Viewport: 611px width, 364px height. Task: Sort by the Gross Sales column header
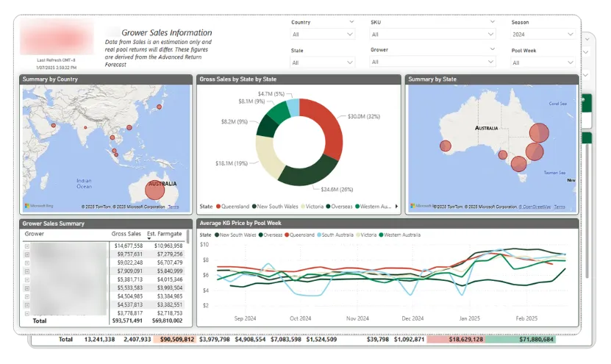[126, 234]
